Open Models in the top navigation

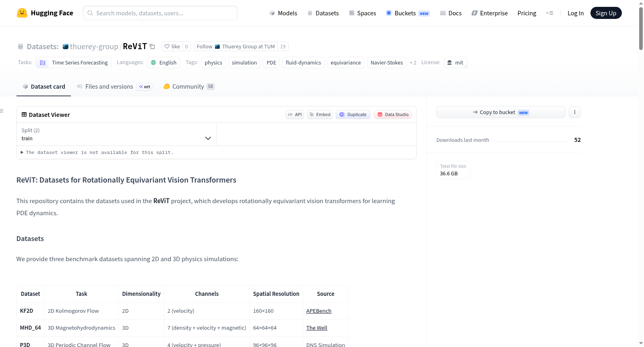(283, 13)
